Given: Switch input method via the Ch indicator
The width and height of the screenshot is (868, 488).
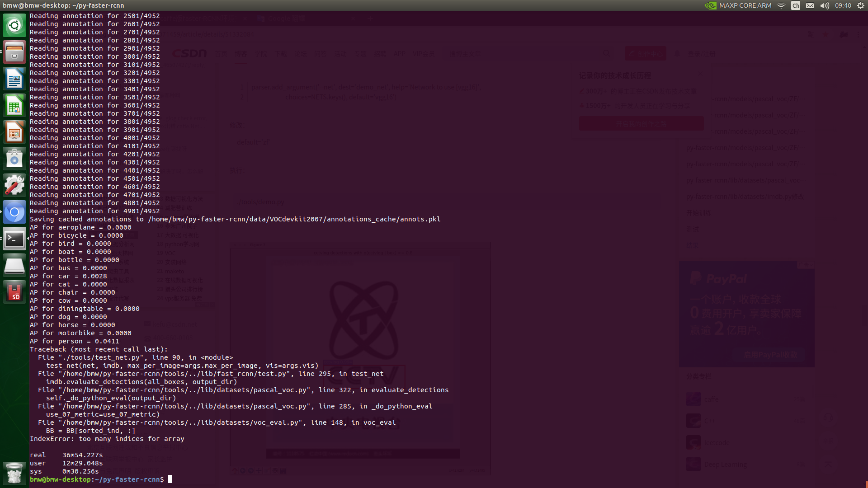Looking at the screenshot, I should tap(796, 5).
